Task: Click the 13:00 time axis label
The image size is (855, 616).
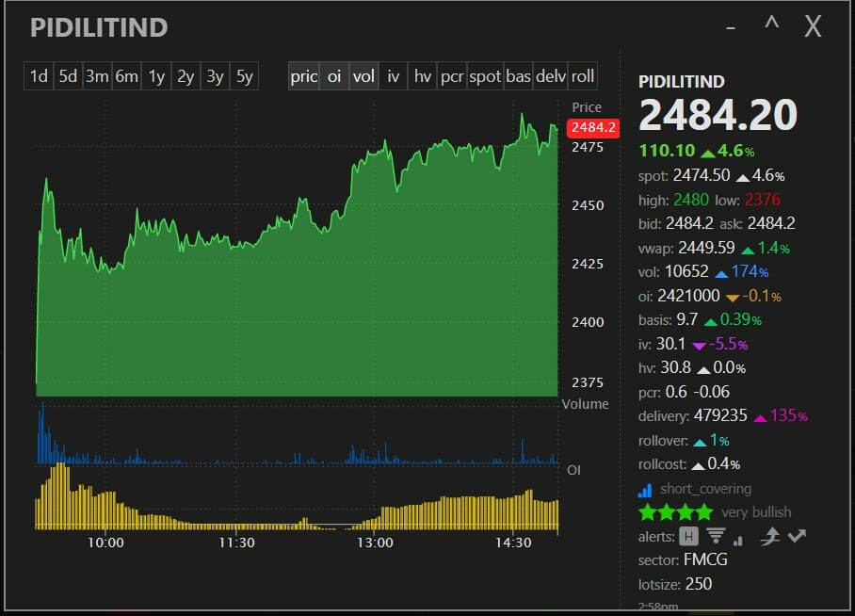Action: (375, 543)
